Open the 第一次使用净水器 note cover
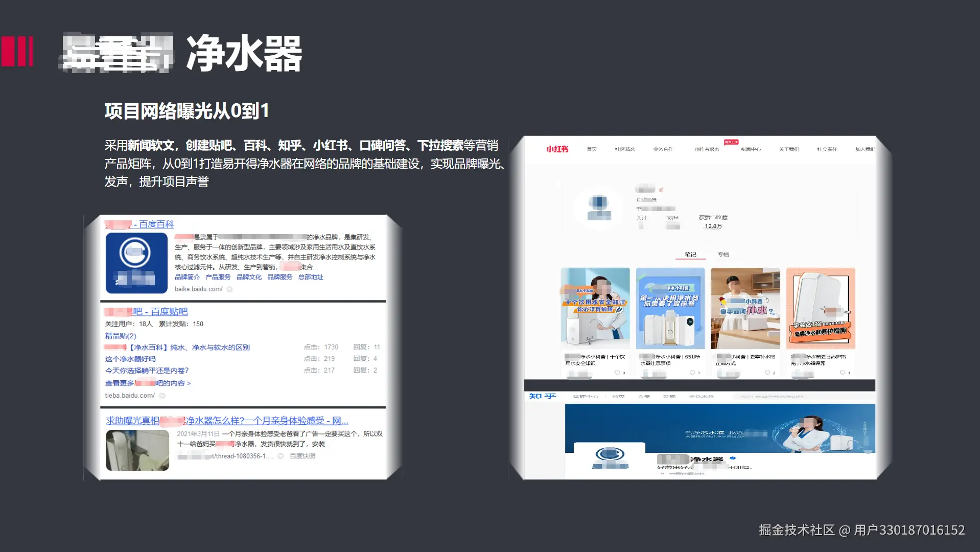The image size is (980, 552). click(670, 309)
